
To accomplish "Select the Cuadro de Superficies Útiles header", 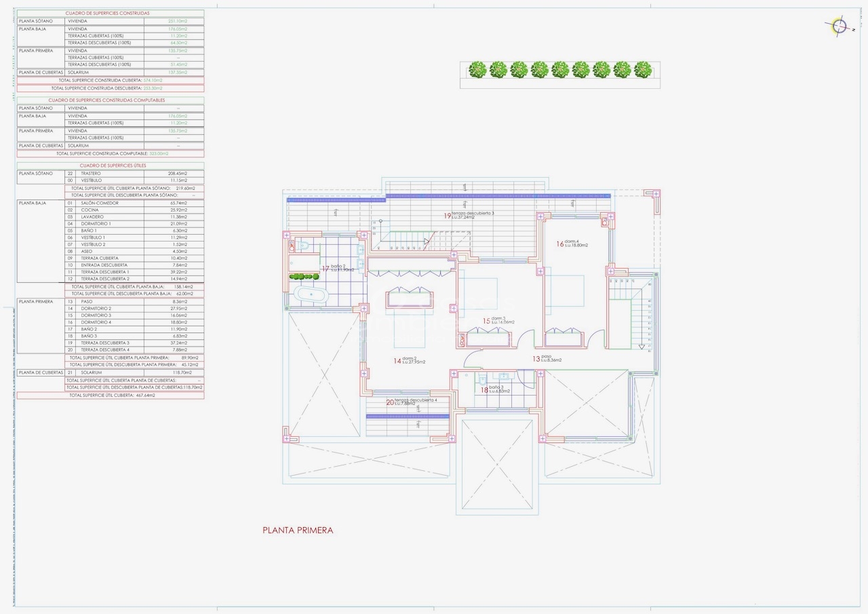I will tap(110, 166).
